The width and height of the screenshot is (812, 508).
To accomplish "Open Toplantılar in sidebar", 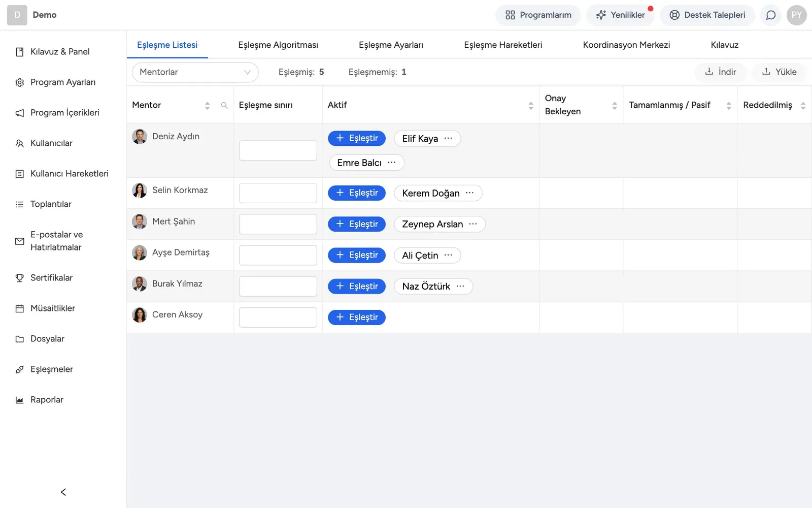I will pos(51,204).
